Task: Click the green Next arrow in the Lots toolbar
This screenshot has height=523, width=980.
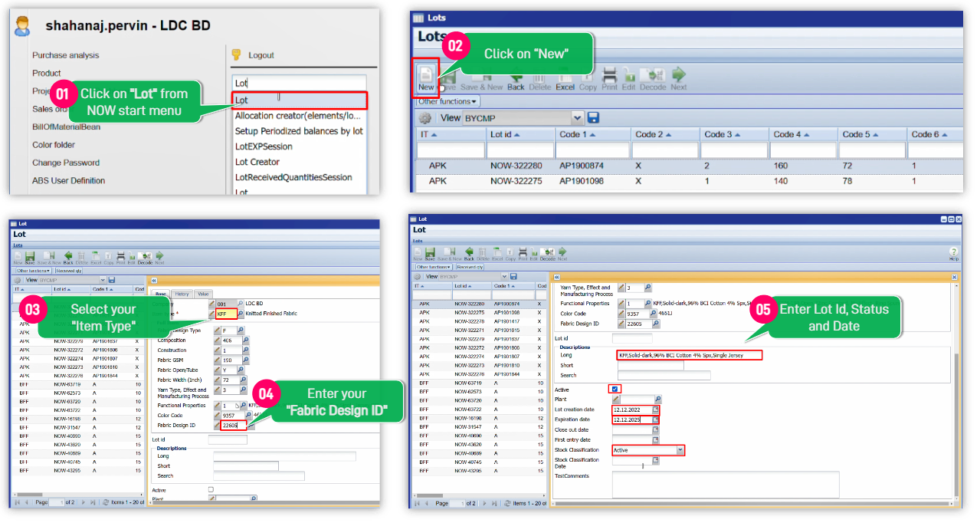Action: click(678, 77)
